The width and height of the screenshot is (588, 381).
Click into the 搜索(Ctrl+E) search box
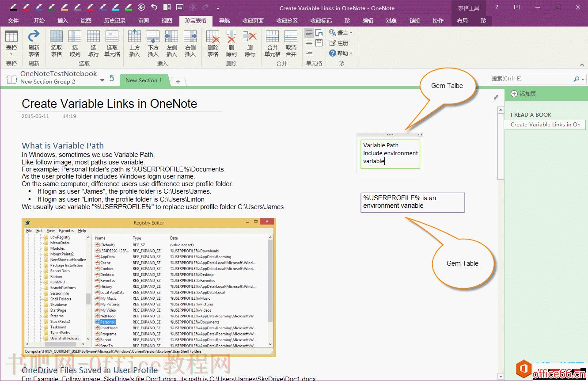click(531, 79)
